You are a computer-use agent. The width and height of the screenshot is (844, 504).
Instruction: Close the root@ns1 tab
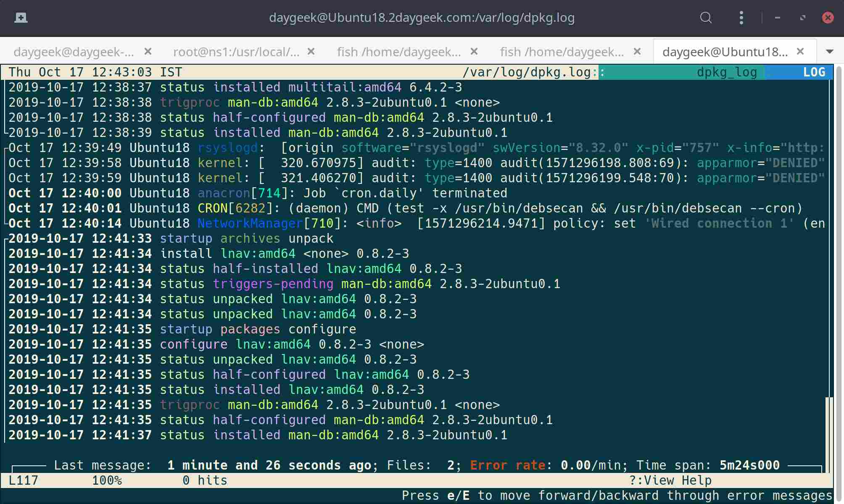[311, 51]
